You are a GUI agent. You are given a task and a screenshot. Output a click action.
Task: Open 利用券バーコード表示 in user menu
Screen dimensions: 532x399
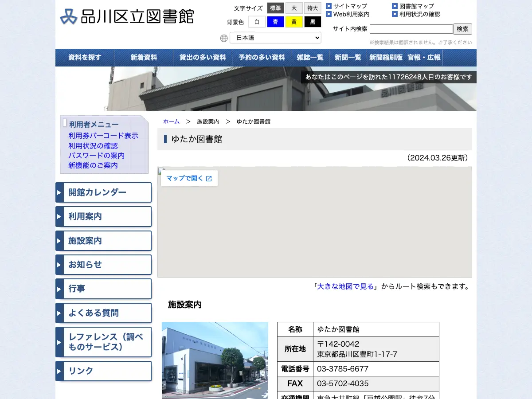(x=103, y=136)
